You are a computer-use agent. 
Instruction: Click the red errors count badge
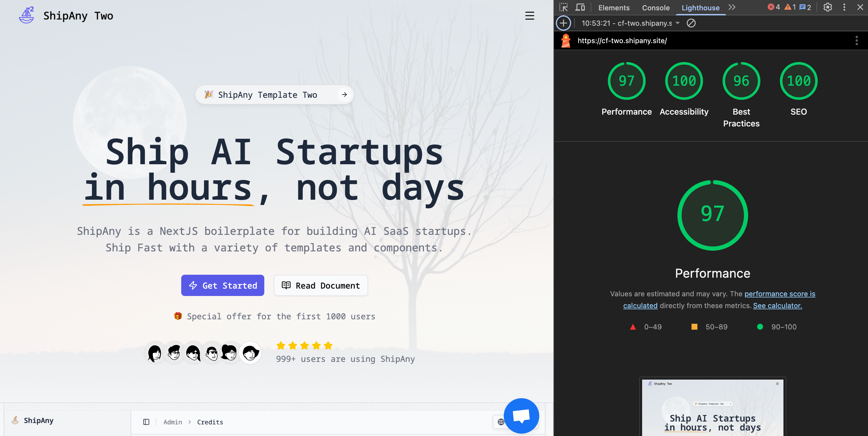(774, 7)
